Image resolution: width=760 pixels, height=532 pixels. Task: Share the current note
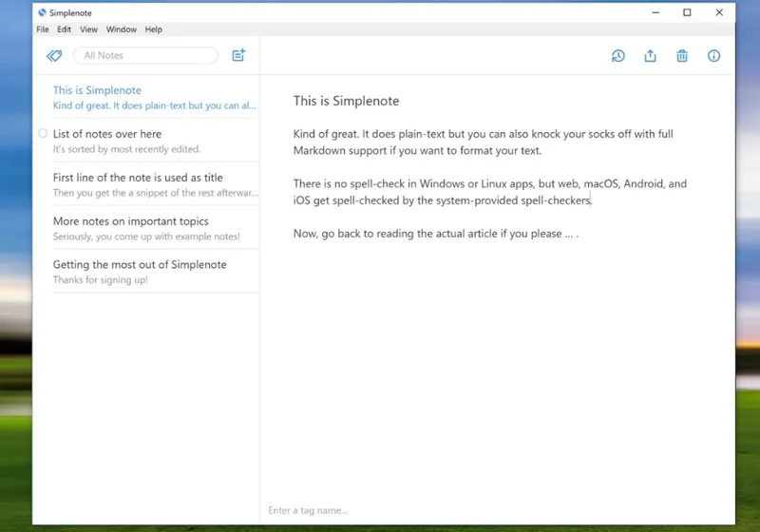click(x=650, y=56)
